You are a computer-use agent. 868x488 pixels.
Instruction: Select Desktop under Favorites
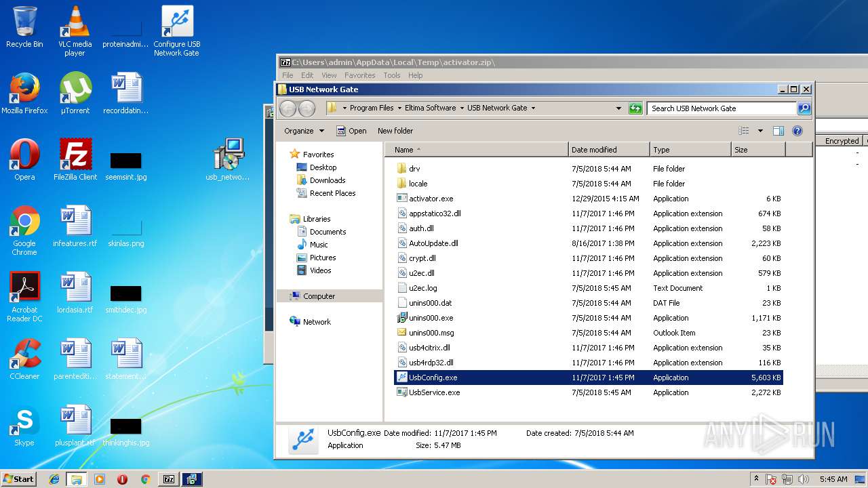[317, 167]
